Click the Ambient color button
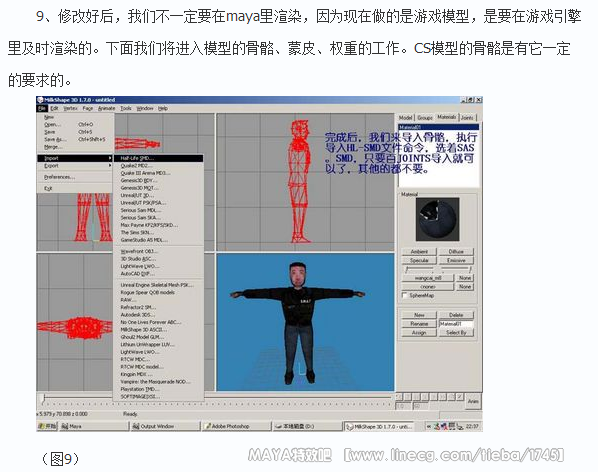The height and width of the screenshot is (472, 598). click(419, 252)
